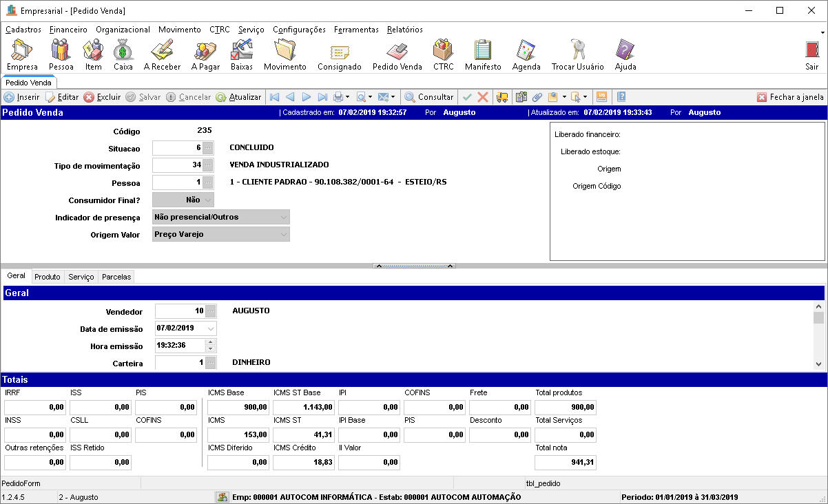Switch to the Parcelas tab
Screen dimensions: 828x504
click(x=116, y=277)
